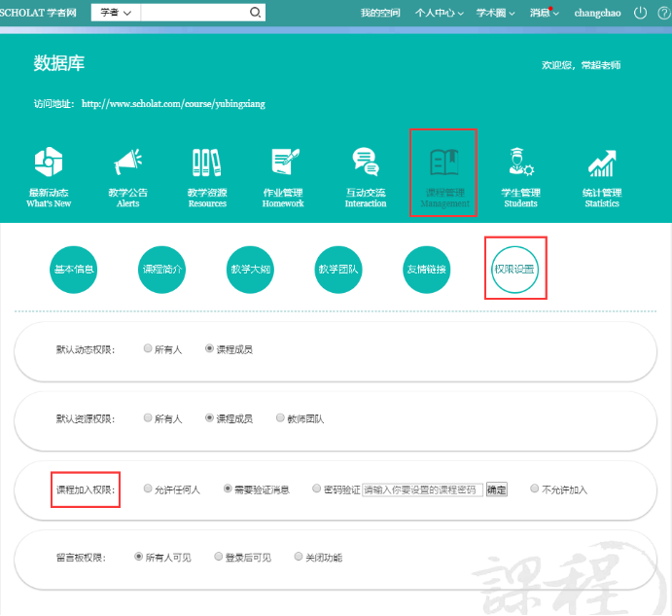
Task: Select 教师团队 for 默认资源权限
Action: (x=281, y=418)
